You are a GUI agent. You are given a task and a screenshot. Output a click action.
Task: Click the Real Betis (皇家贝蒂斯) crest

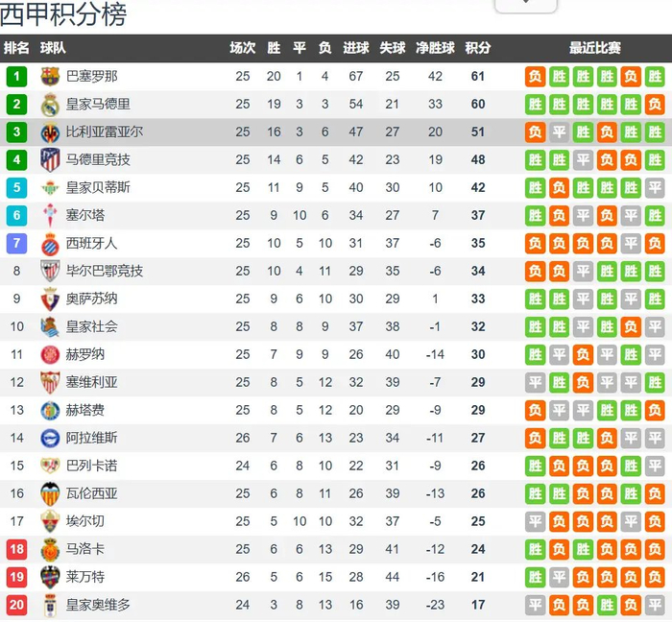pyautogui.click(x=51, y=188)
